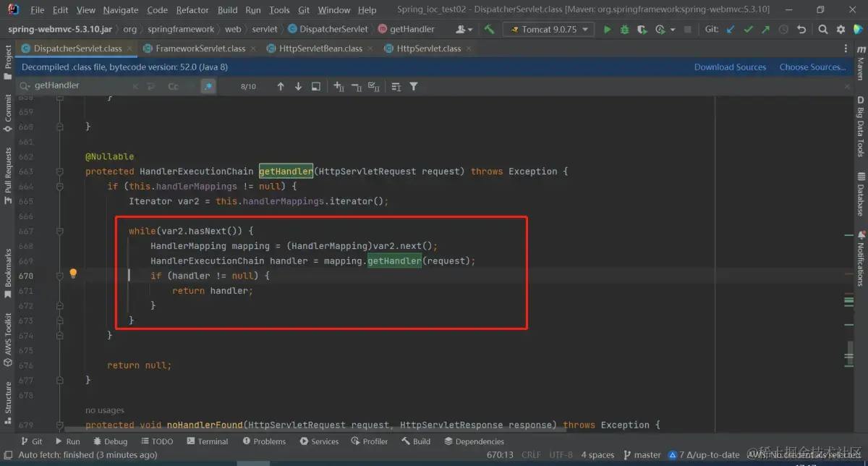Open Git history clock icon
868x466 pixels.
point(783,29)
